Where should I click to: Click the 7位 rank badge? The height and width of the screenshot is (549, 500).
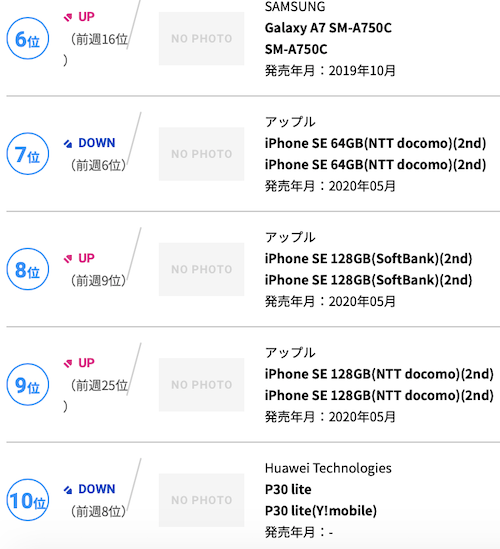pyautogui.click(x=28, y=154)
